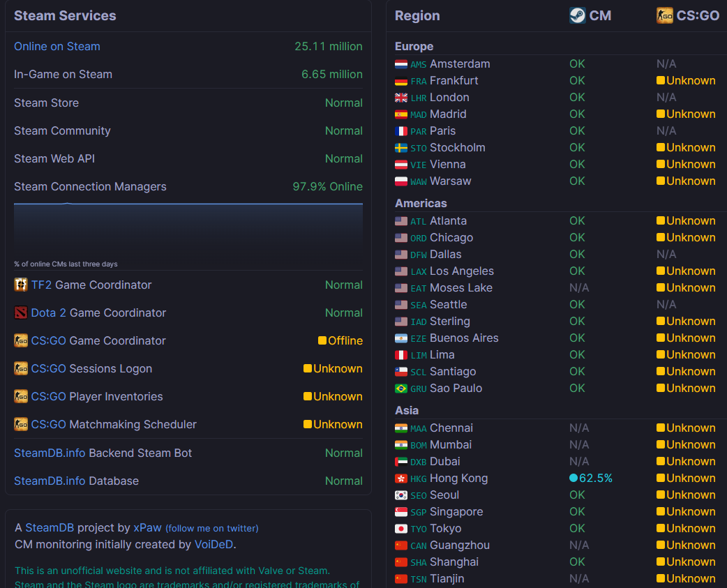Viewport: 727px width, 588px height.
Task: Click the Brazil flag beside Sao Paulo
Action: 401,389
